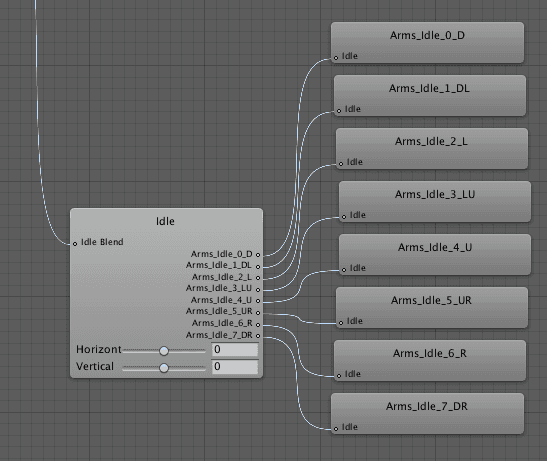Image resolution: width=547 pixels, height=461 pixels.
Task: Select the Arms_Idle_3_LU node
Action: pyautogui.click(x=435, y=202)
